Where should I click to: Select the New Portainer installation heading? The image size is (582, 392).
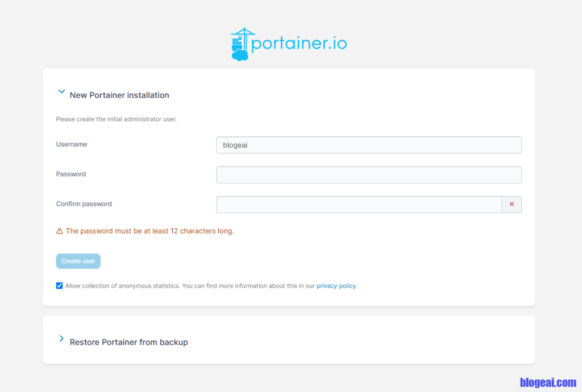[119, 95]
